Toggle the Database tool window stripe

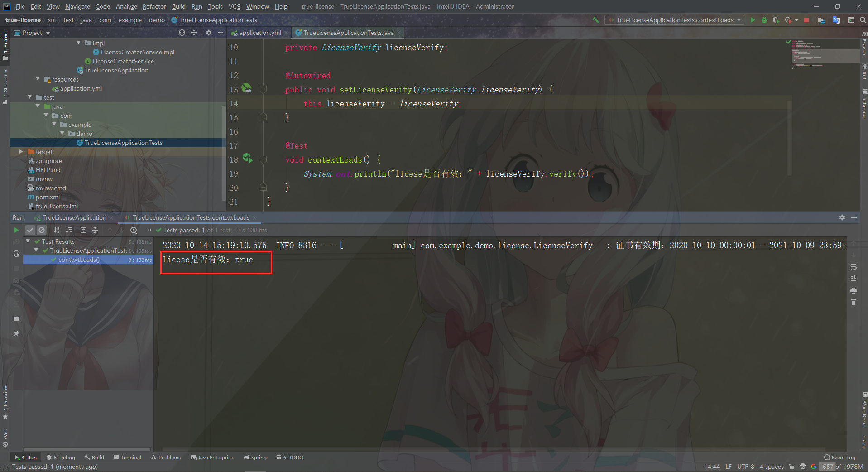(x=864, y=104)
